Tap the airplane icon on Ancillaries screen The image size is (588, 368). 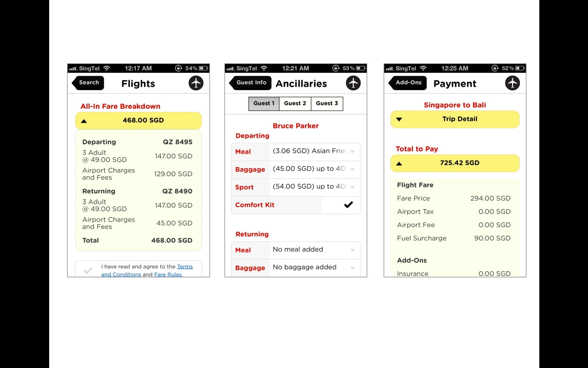click(353, 83)
